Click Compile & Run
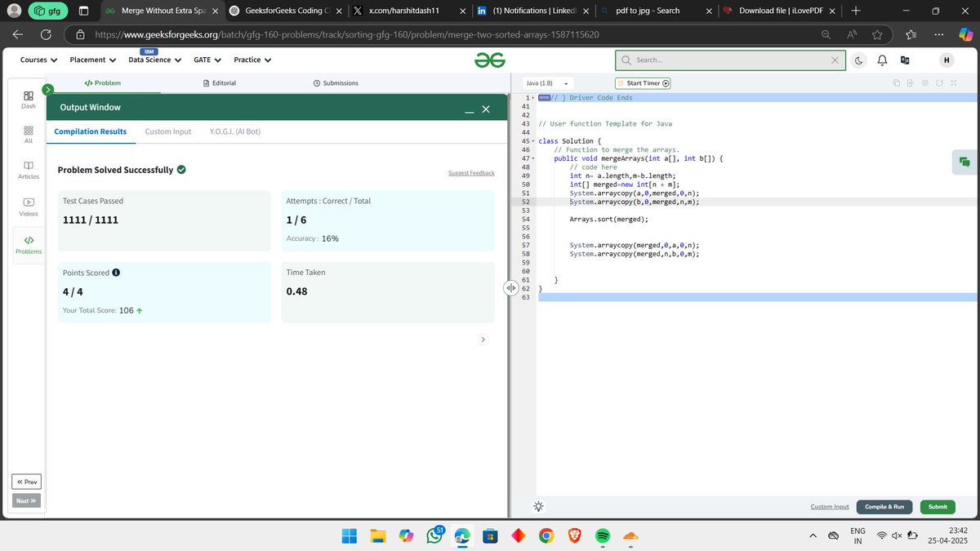The height and width of the screenshot is (551, 980). [884, 507]
